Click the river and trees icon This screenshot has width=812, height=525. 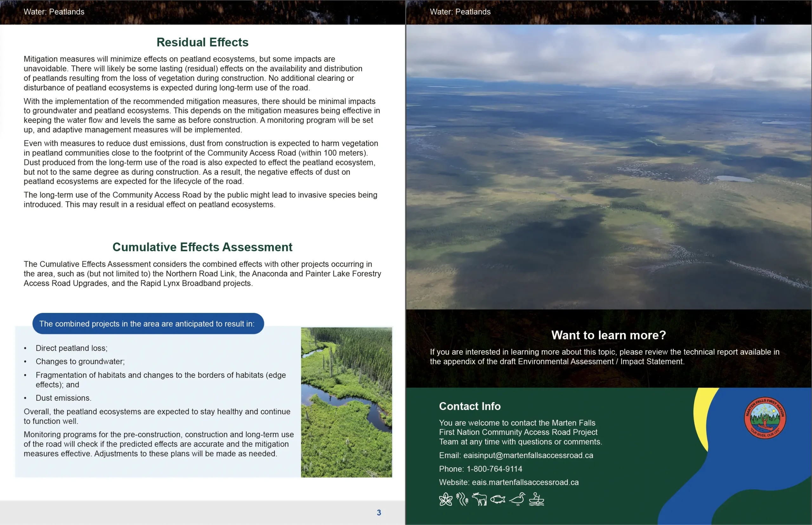(462, 499)
